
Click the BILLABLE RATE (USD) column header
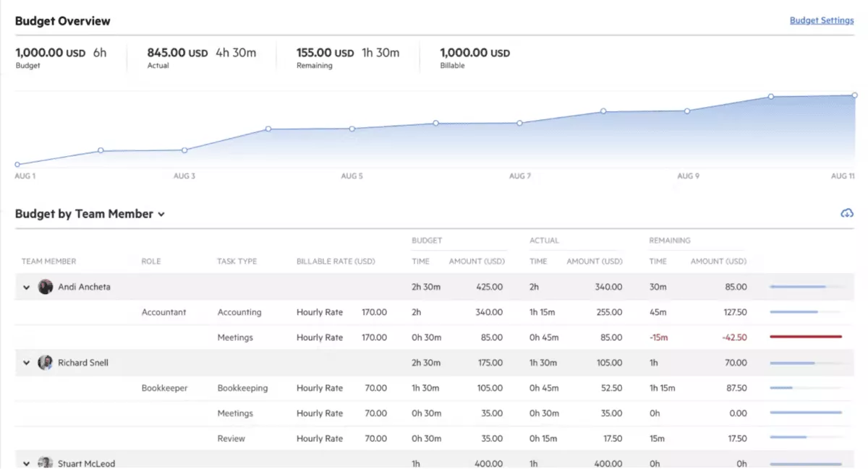coord(334,261)
